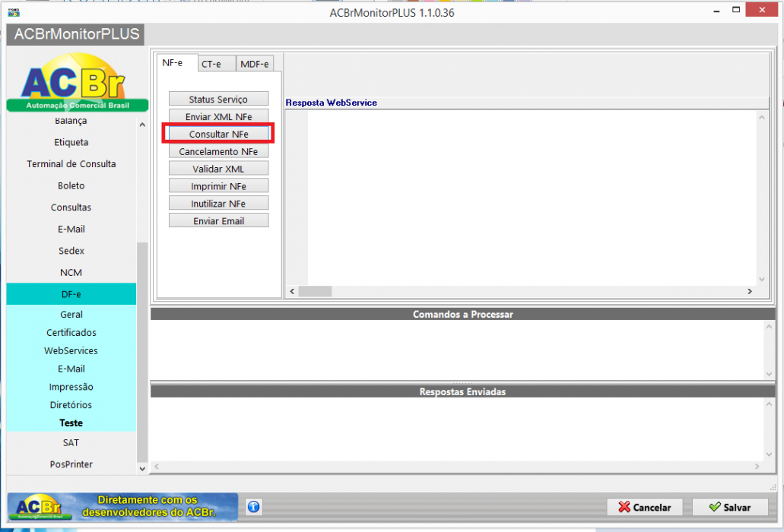Switch to the NF-e tab
The image size is (784, 532).
coord(173,63)
